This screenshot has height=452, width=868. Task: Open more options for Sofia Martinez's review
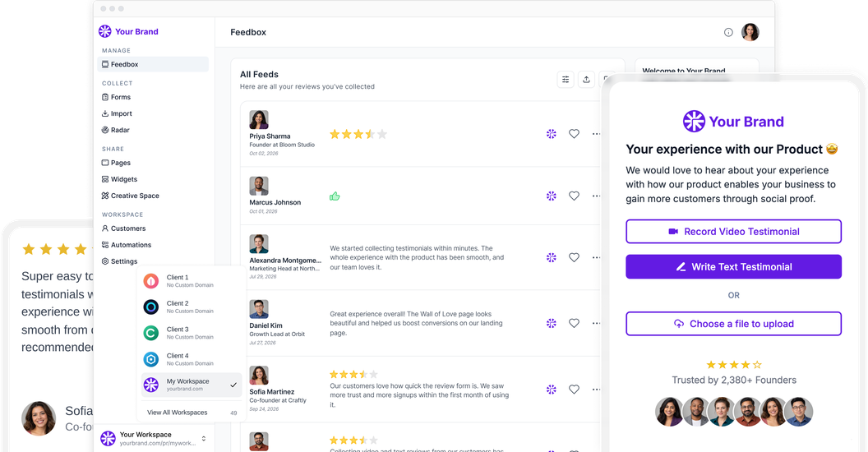(596, 390)
